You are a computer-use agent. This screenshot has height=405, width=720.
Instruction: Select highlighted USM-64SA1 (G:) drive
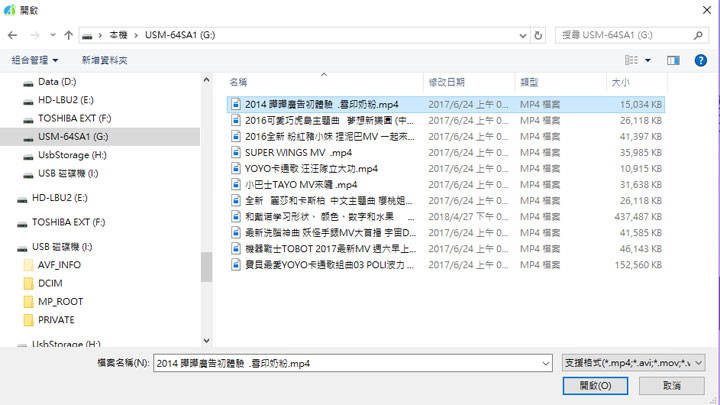pyautogui.click(x=100, y=137)
